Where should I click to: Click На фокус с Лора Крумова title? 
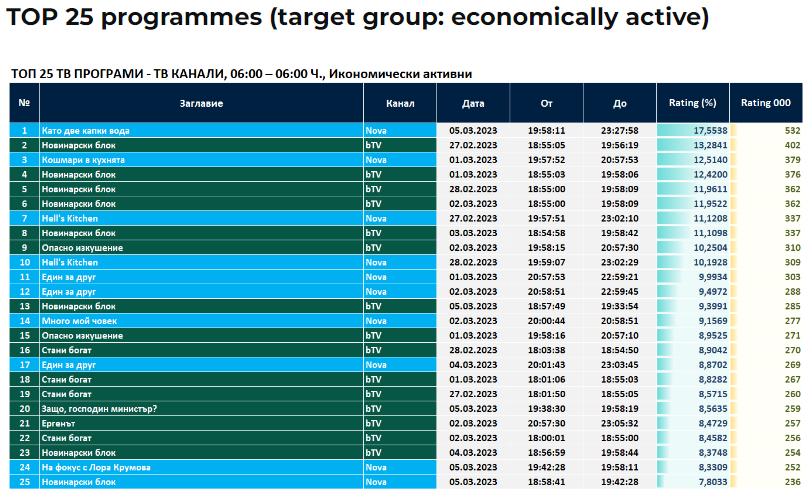pos(96,467)
